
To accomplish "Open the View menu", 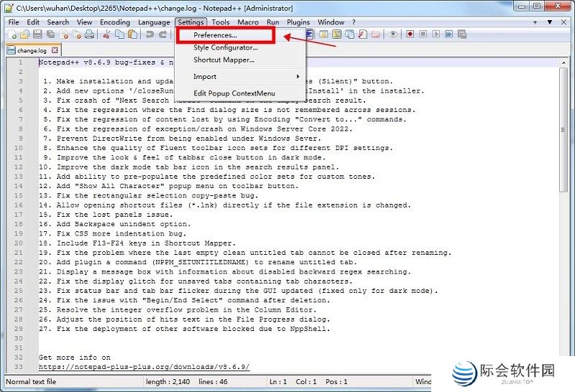I will [x=84, y=22].
